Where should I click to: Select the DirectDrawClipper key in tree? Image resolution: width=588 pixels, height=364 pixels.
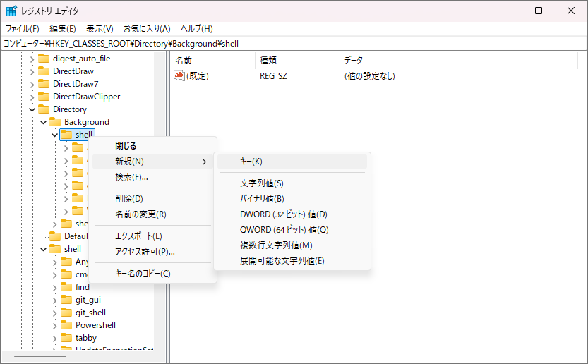[87, 97]
